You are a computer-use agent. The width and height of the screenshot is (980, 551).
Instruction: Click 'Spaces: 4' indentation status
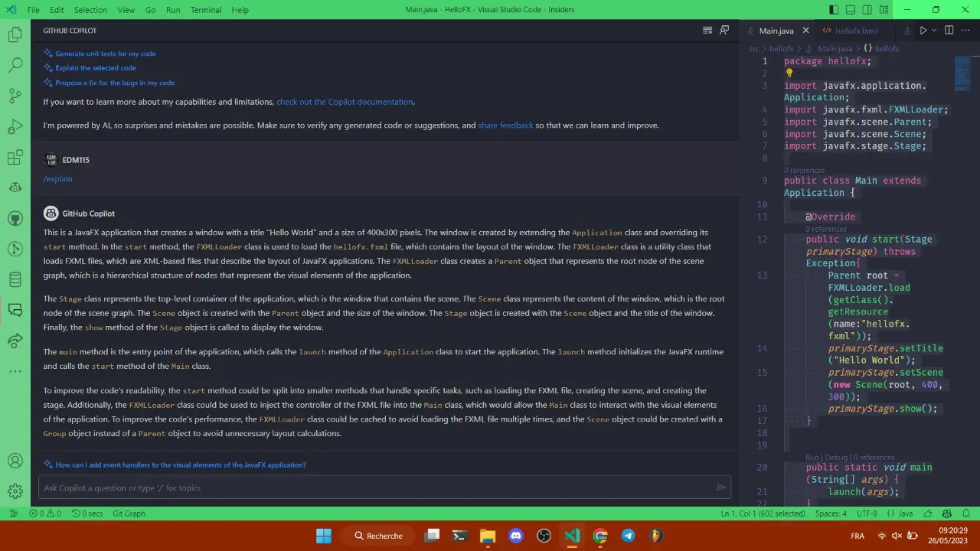[831, 514]
